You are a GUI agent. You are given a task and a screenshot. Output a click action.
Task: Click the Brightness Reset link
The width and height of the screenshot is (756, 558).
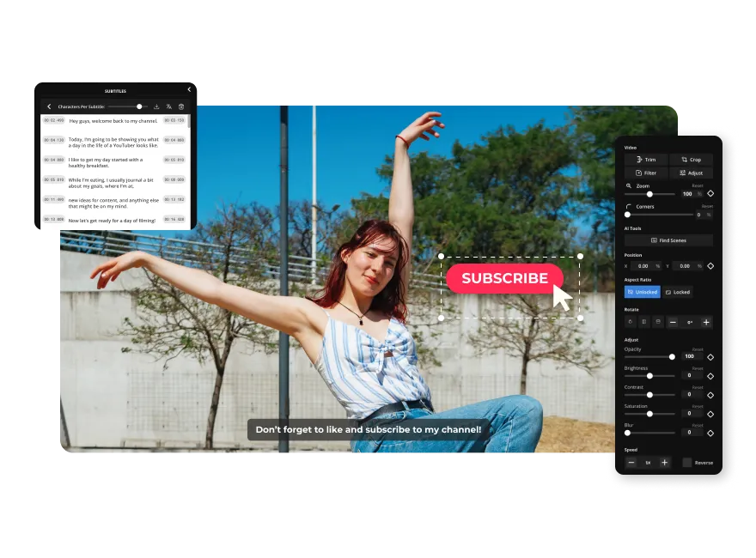[698, 368]
